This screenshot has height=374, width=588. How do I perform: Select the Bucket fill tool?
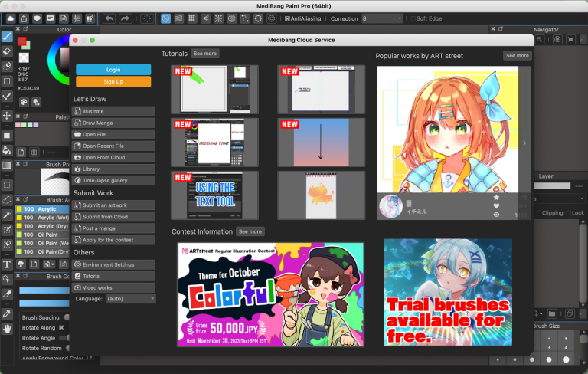7,150
